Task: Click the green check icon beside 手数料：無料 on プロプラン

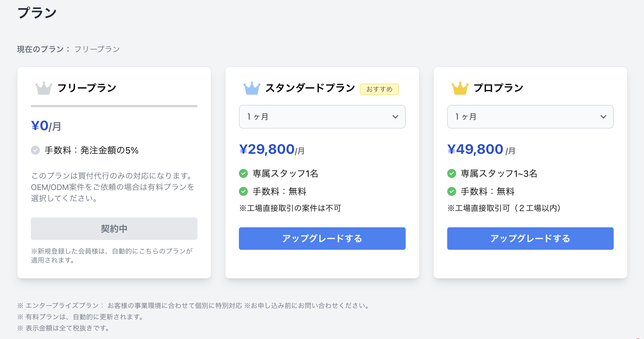Action: tap(452, 192)
